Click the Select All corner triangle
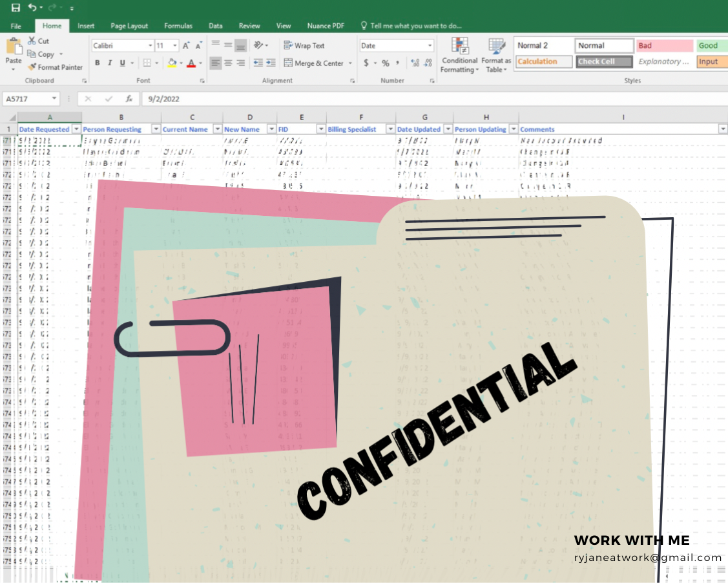This screenshot has height=583, width=728. [x=12, y=117]
